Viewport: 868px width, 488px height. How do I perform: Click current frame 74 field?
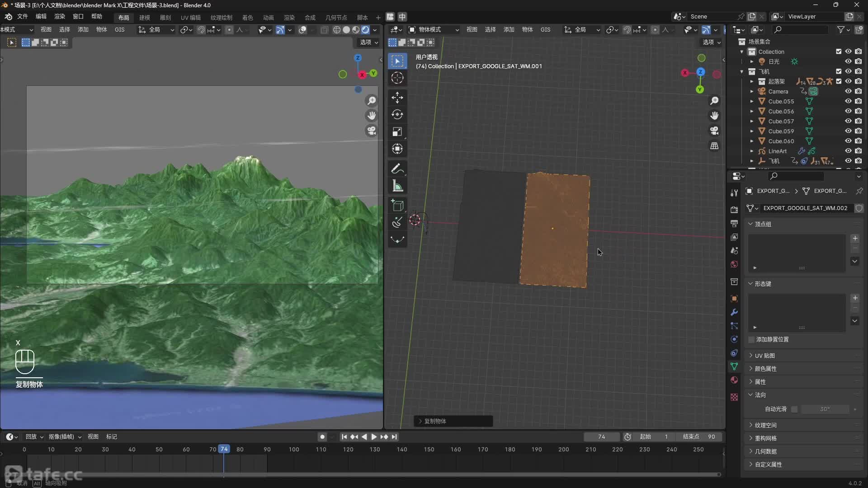click(601, 436)
